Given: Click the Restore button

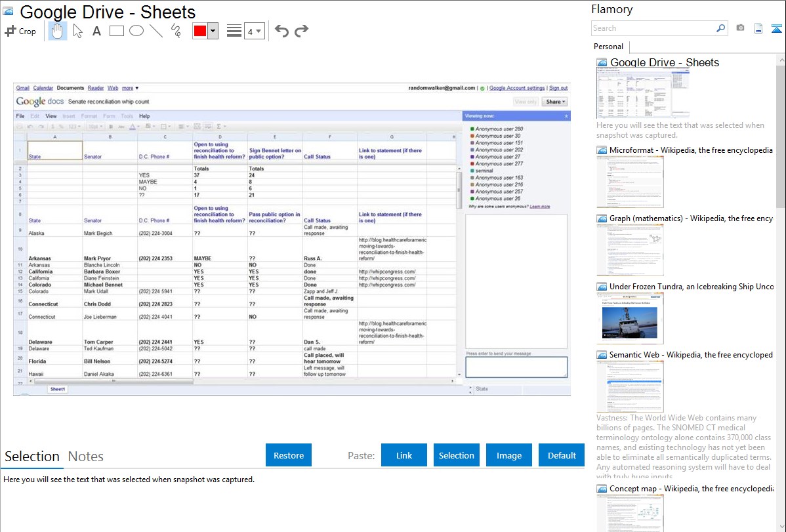Looking at the screenshot, I should click(x=289, y=455).
